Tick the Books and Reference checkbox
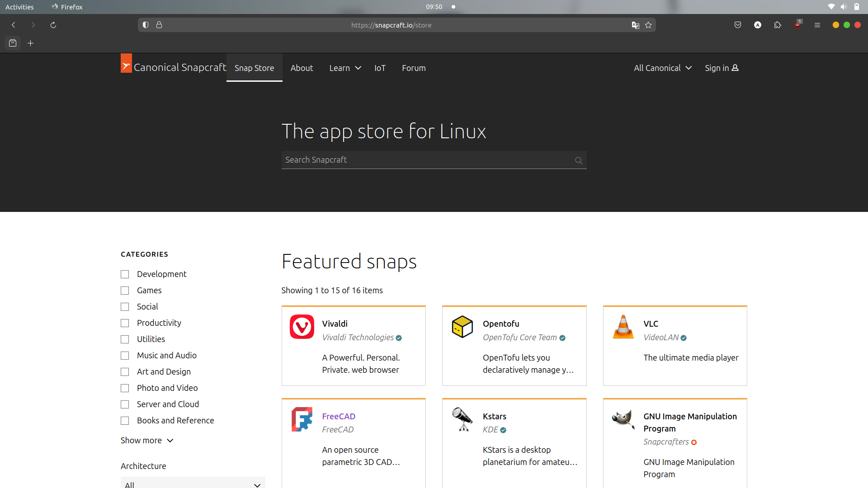Screen dimensions: 868x488 (125, 421)
